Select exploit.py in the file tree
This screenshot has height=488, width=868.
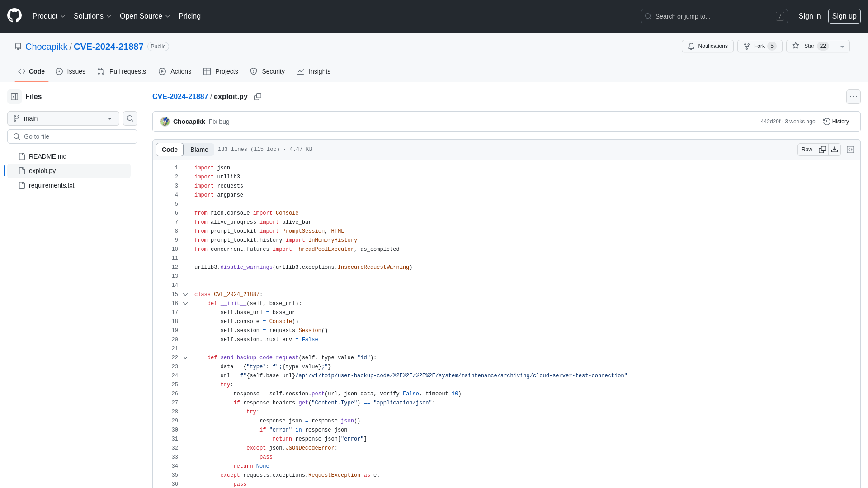(69, 171)
